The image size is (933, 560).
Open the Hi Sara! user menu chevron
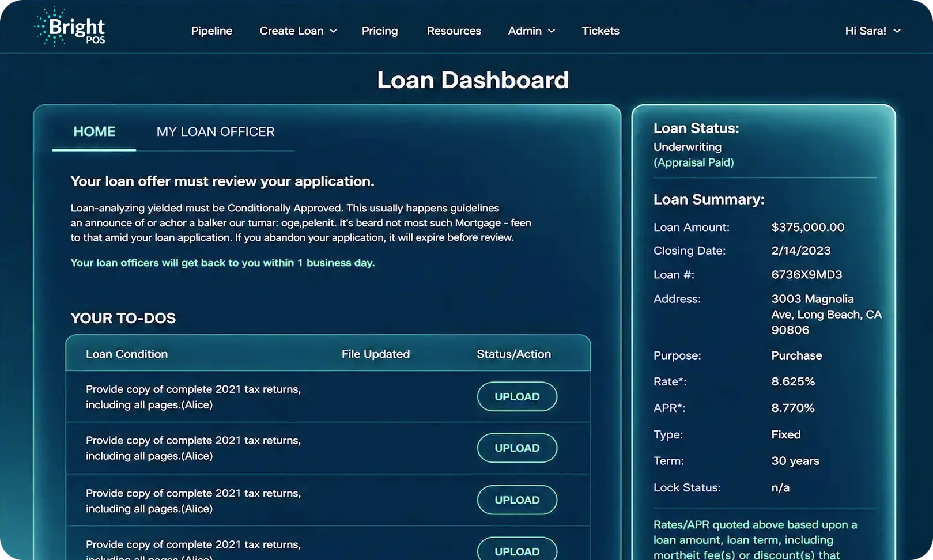tap(897, 31)
